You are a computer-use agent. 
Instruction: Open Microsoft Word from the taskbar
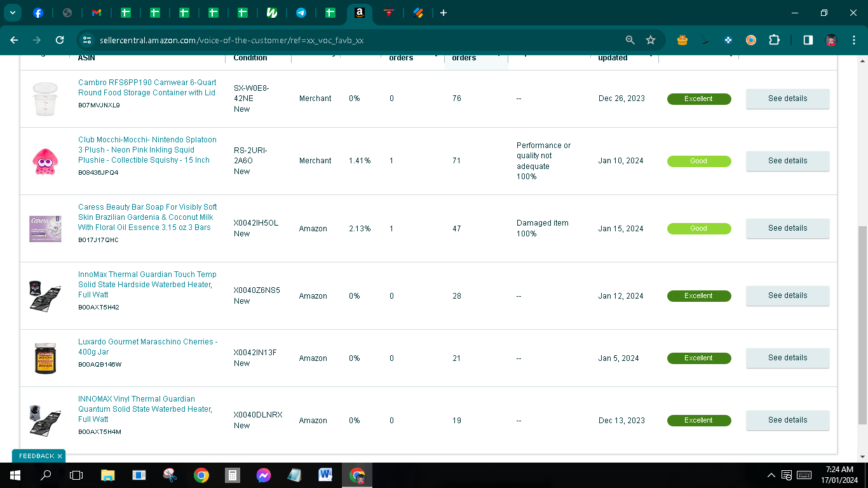click(x=326, y=475)
